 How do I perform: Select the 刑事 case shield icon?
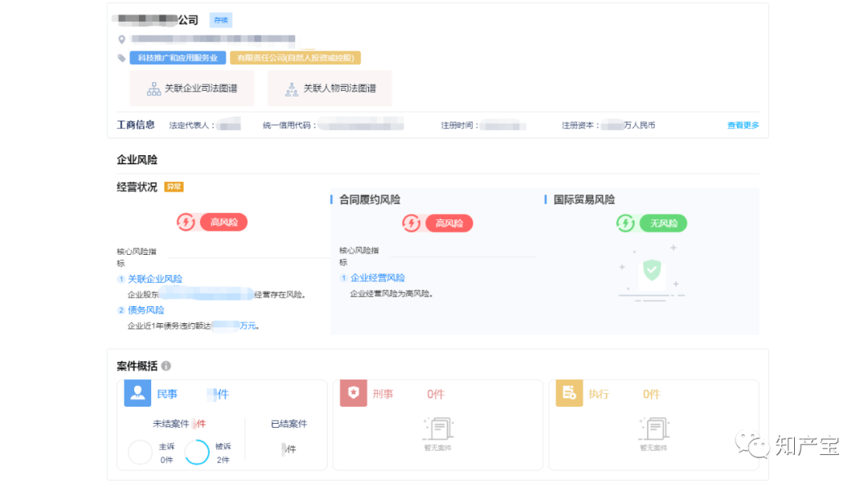353,393
